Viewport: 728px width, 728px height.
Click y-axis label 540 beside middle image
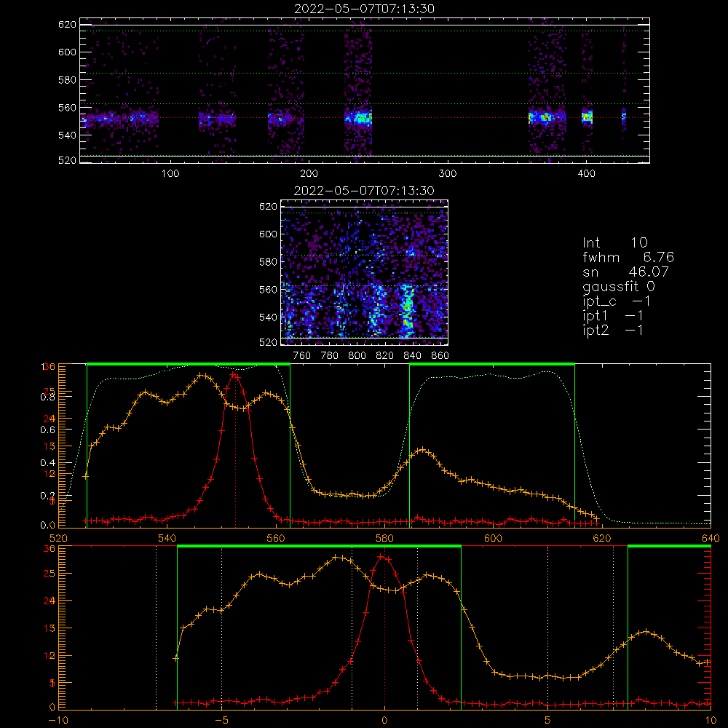click(268, 317)
